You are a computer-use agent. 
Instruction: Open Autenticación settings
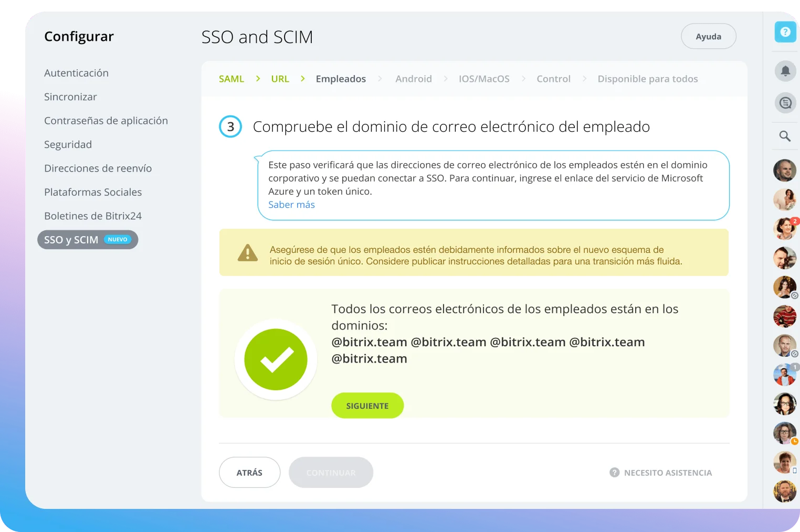click(x=77, y=73)
